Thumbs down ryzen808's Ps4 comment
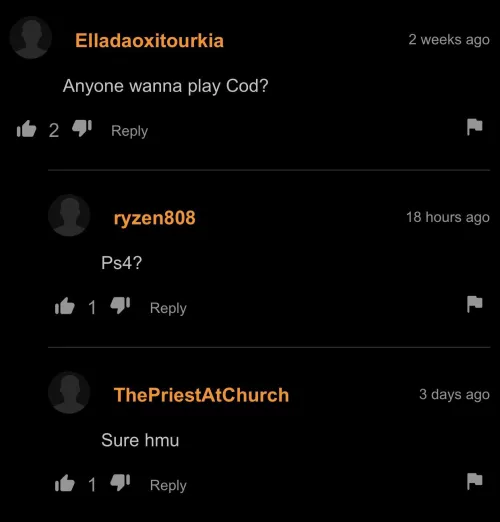The width and height of the screenshot is (500, 522). pos(120,306)
